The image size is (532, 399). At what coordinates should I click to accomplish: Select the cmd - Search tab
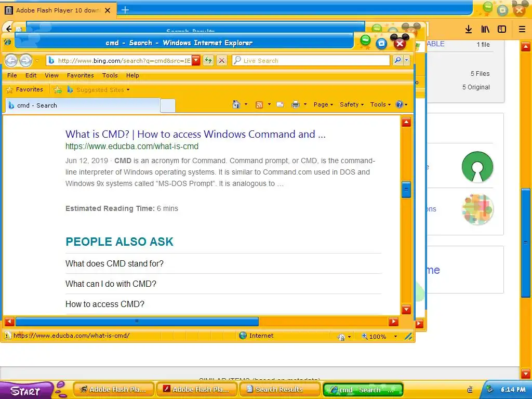[83, 105]
